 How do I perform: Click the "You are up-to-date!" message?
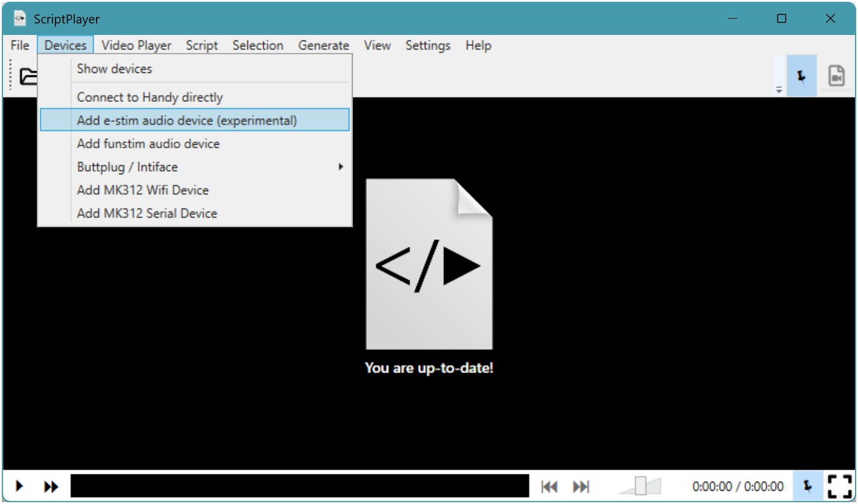pos(429,368)
